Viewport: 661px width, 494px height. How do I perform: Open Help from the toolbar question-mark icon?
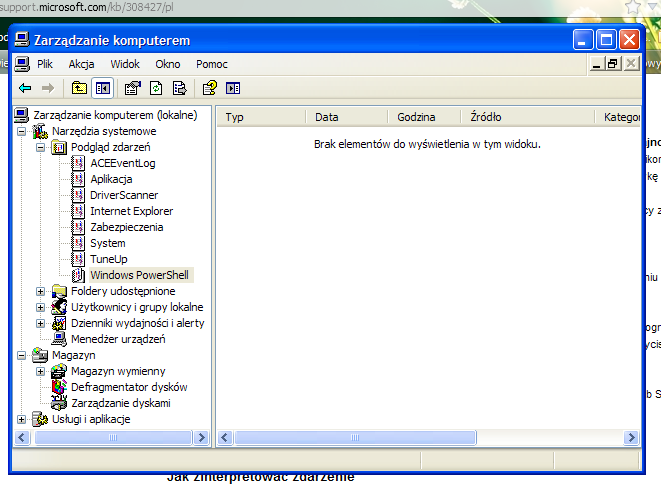210,88
